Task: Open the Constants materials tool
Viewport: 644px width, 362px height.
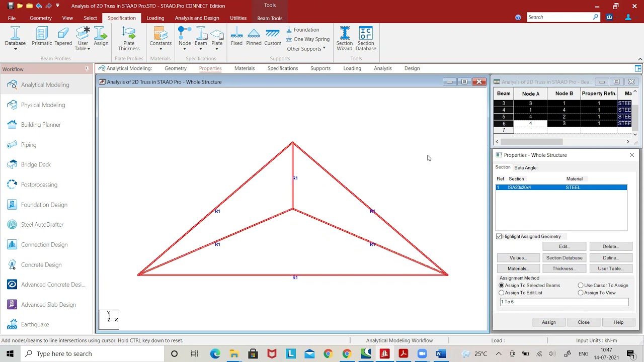Action: (x=160, y=38)
